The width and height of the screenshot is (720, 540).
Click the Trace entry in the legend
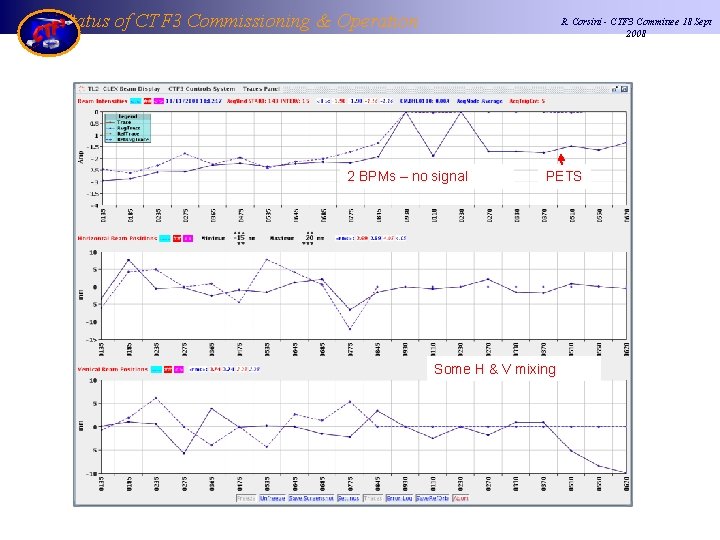[x=124, y=122]
